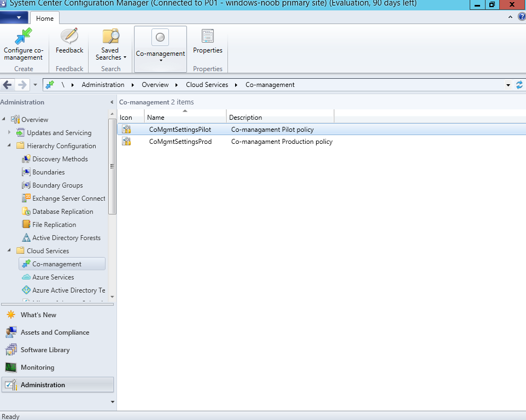This screenshot has width=526, height=420.
Task: Click the Co-management ribbon group button
Action: tap(160, 49)
